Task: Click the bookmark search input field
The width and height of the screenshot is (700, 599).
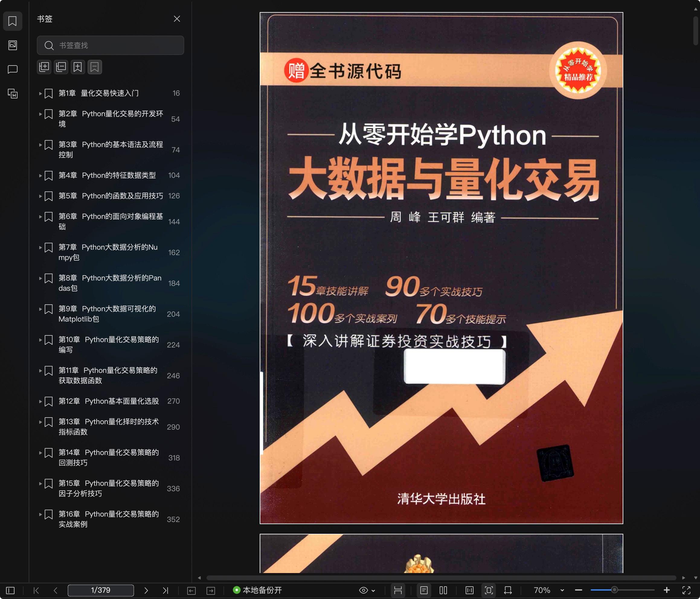Action: pyautogui.click(x=111, y=45)
